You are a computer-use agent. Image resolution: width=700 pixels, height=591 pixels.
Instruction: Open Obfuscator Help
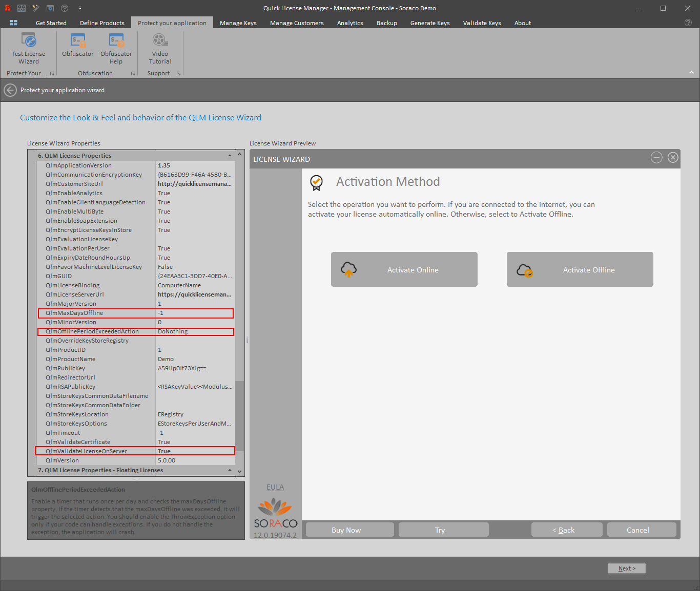pyautogui.click(x=116, y=49)
